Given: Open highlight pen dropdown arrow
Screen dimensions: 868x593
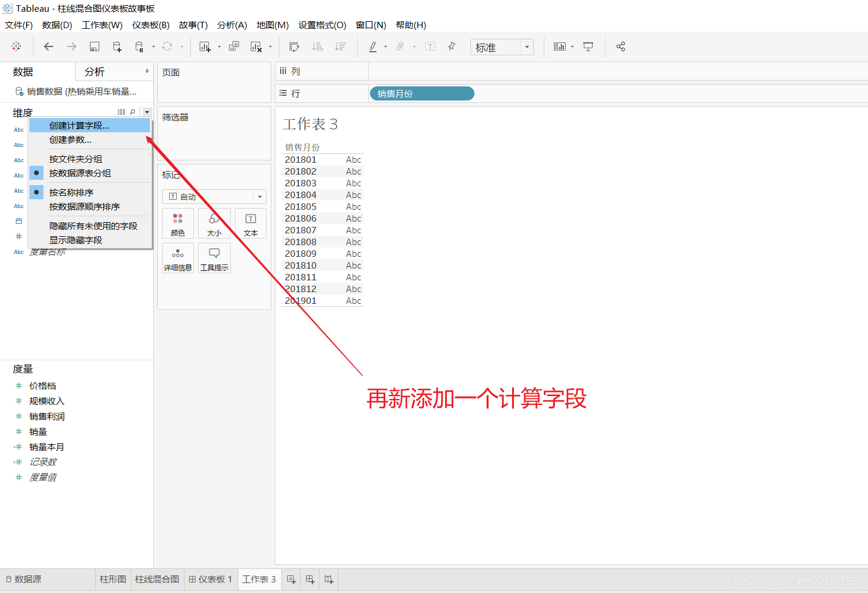Looking at the screenshot, I should coord(385,47).
